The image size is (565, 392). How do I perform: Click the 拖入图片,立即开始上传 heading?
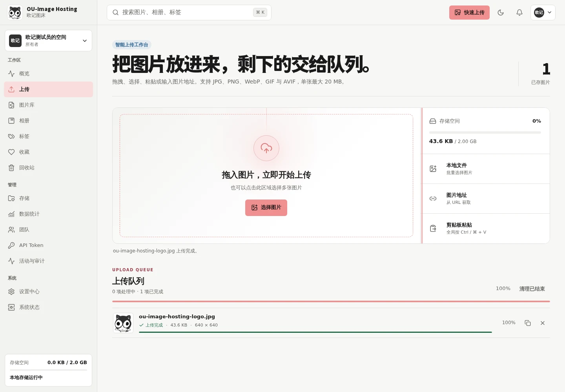(266, 175)
